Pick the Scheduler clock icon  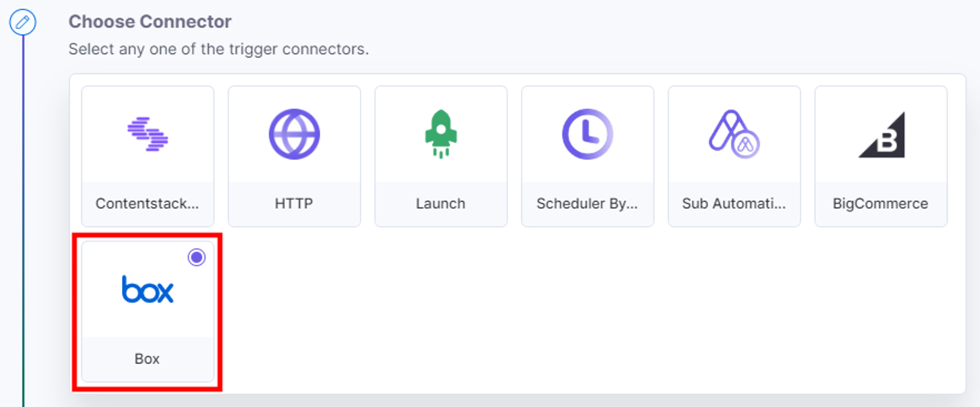(x=587, y=134)
